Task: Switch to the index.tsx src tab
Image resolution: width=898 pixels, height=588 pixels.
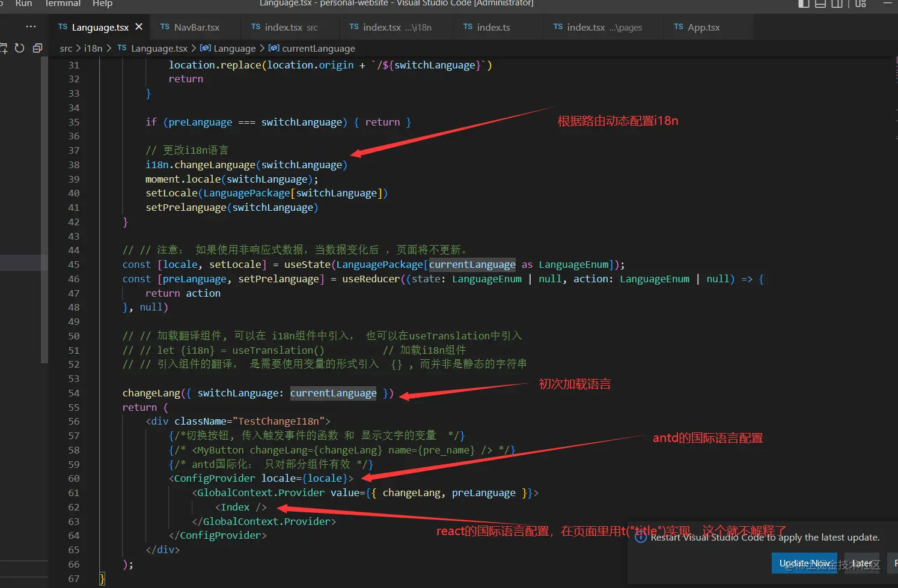Action: (292, 27)
